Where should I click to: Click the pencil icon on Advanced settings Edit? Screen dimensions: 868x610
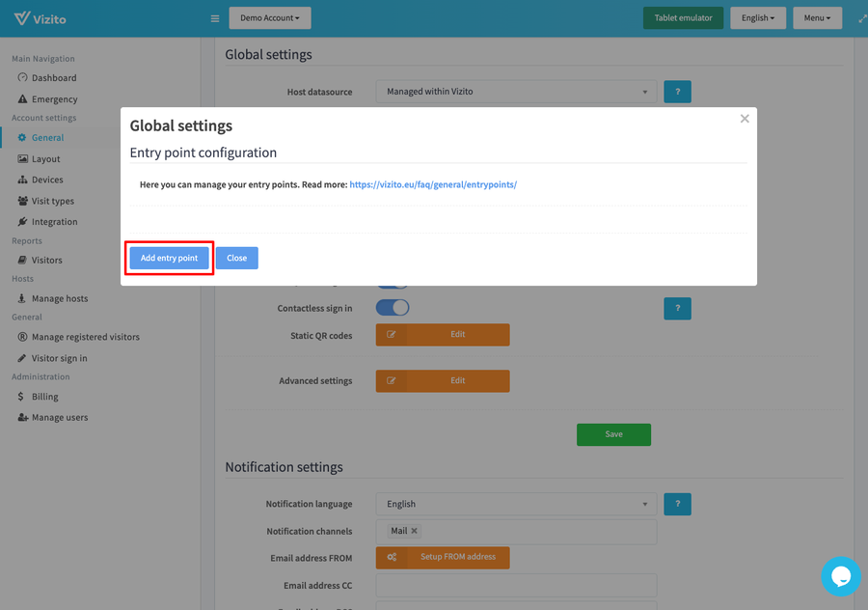point(393,380)
